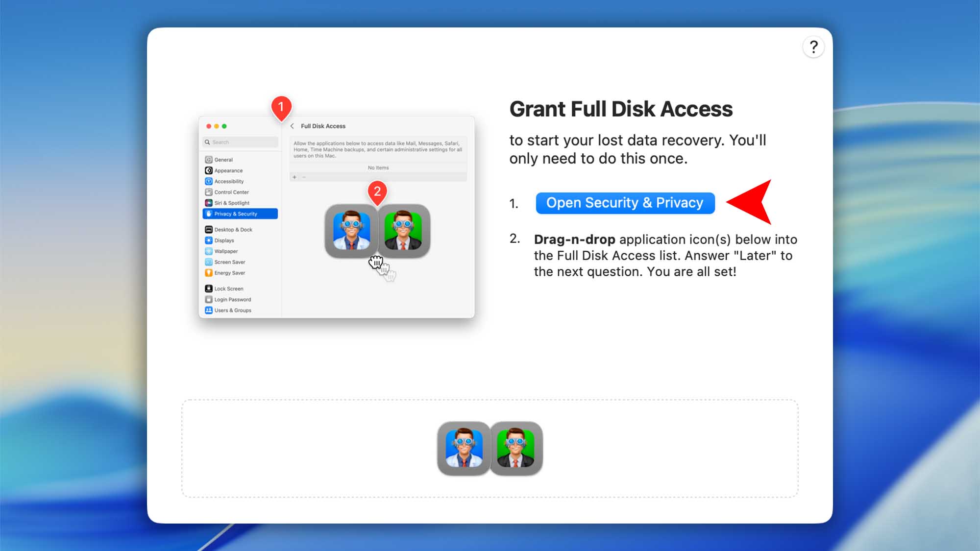Select the Screen Saver settings icon
Screen dimensions: 980x551
click(208, 263)
